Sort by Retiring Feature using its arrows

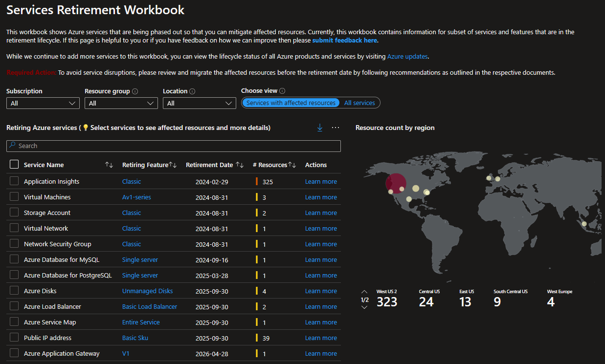tap(173, 165)
